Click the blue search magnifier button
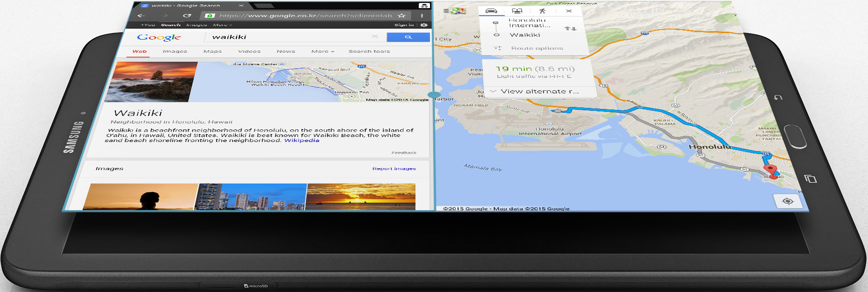 (x=408, y=37)
